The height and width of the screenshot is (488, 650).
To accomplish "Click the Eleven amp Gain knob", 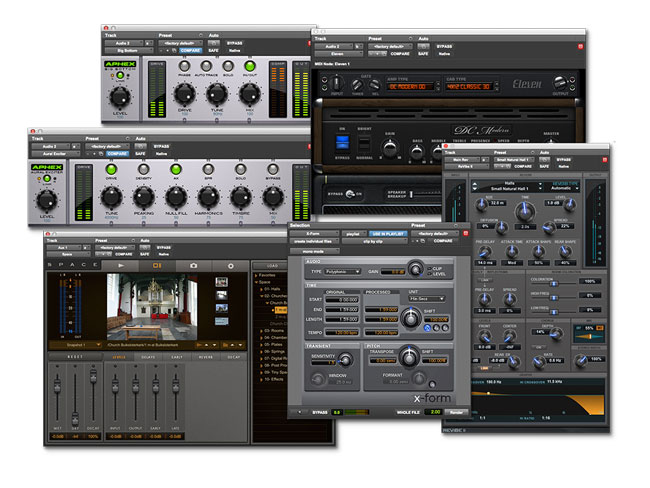I will click(390, 148).
